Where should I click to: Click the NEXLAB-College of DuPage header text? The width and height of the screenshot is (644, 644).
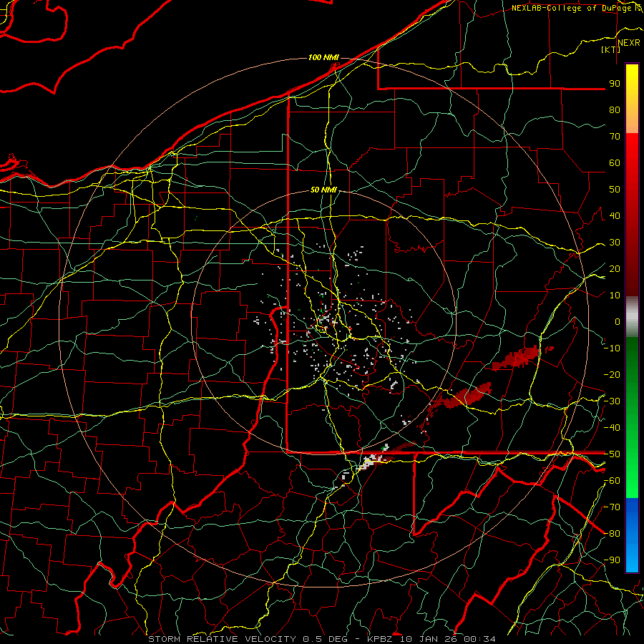pos(571,8)
